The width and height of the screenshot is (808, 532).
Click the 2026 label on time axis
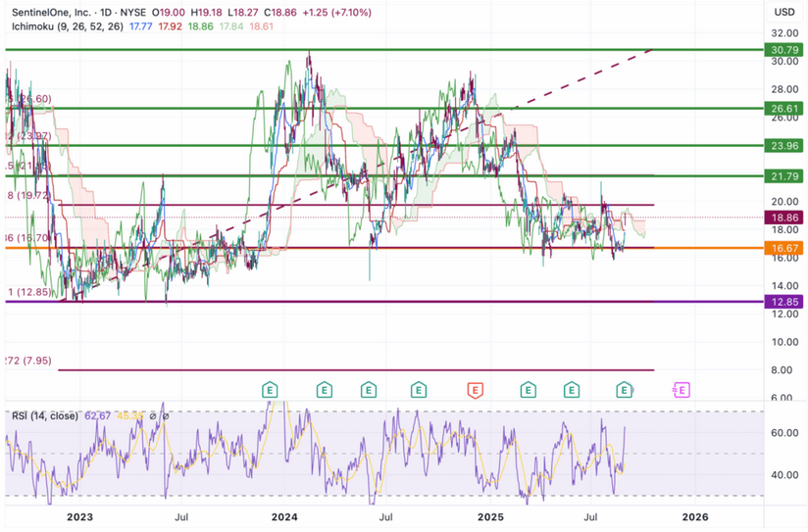click(694, 516)
